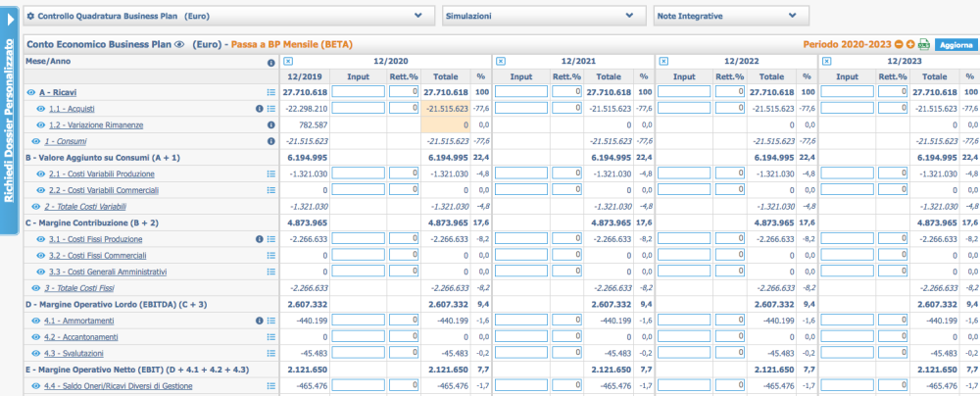The height and width of the screenshot is (396, 980).
Task: Toggle eye icon beside Conto Economico Business Plan
Action: (x=179, y=44)
